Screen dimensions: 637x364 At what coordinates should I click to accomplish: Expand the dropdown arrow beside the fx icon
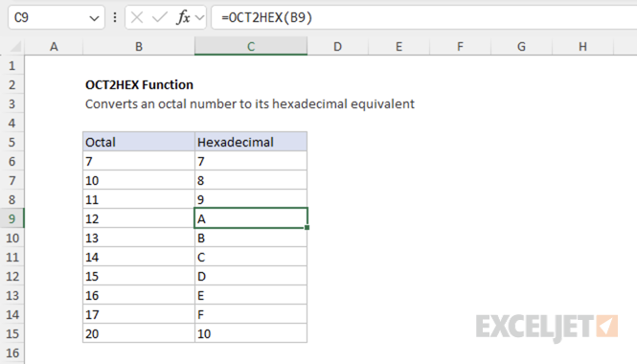tap(199, 17)
